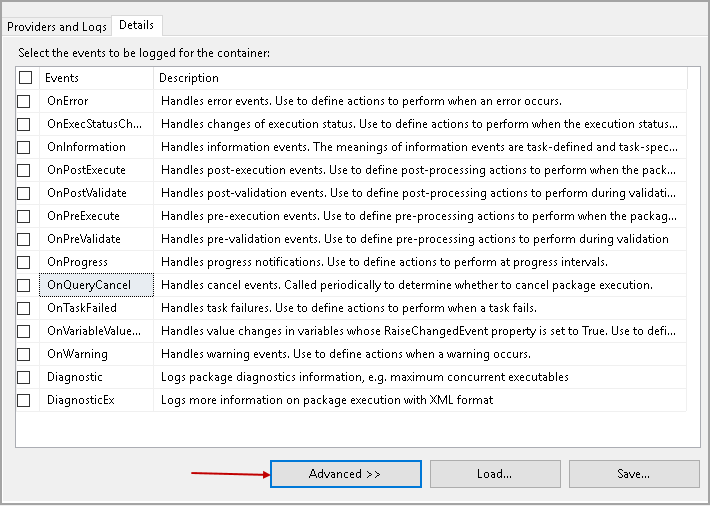This screenshot has height=506, width=710.
Task: Toggle the select-all header checkbox
Action: [x=25, y=78]
